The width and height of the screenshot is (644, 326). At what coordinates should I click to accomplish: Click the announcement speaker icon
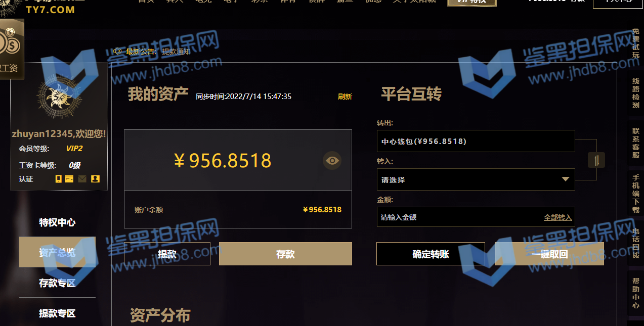tap(117, 51)
